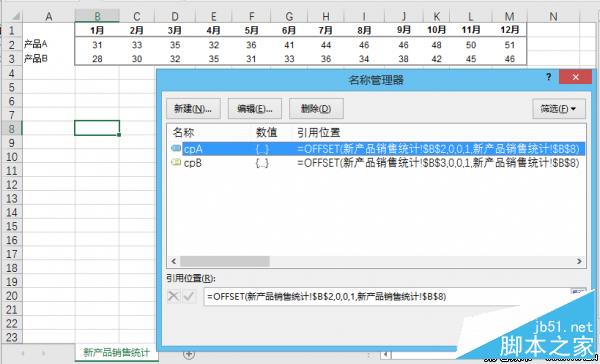600x364 pixels.
Task: Select column F header
Action: point(251,16)
